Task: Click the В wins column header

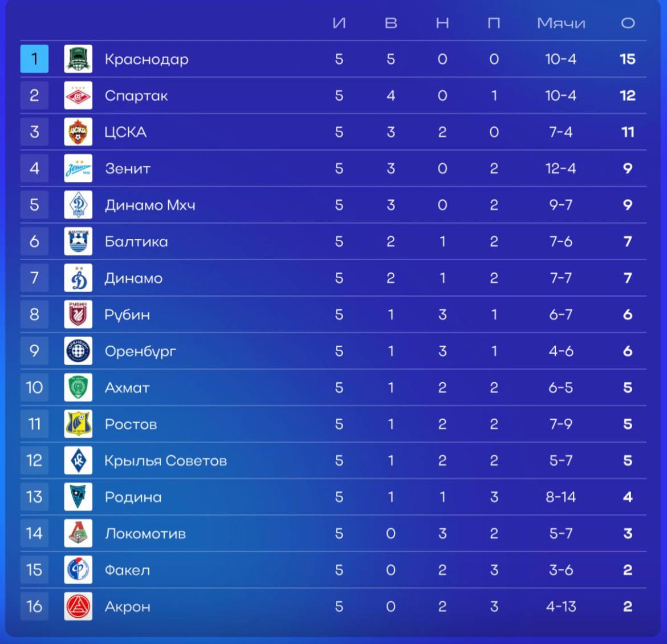Action: (x=391, y=23)
